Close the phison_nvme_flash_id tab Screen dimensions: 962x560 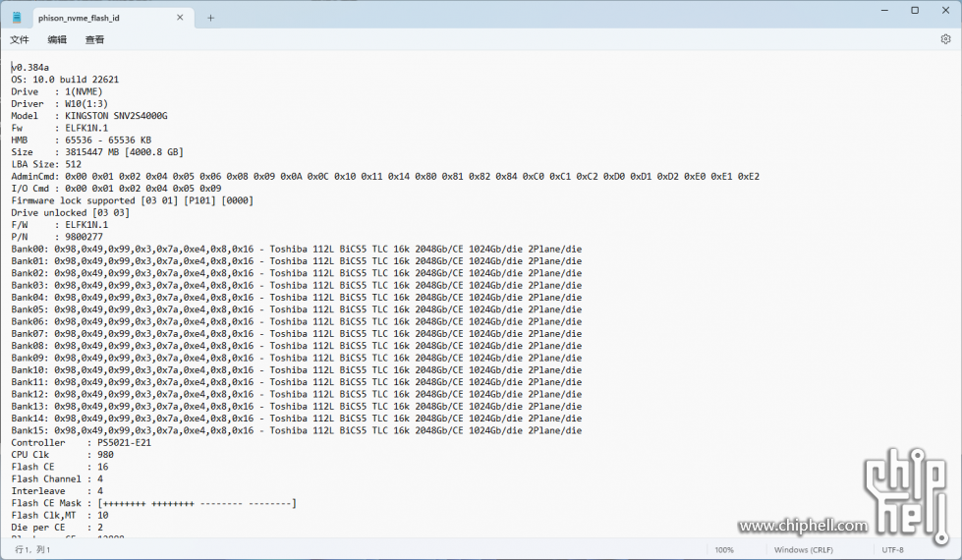[180, 18]
